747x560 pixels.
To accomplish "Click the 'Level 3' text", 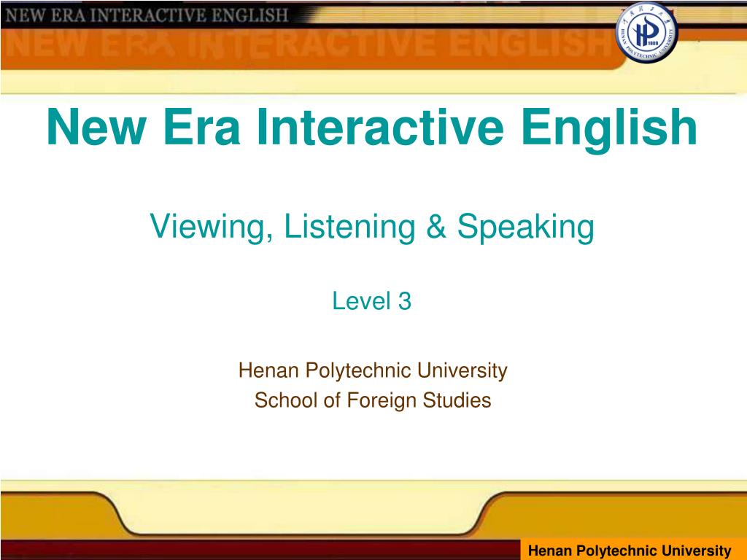I will (x=371, y=301).
